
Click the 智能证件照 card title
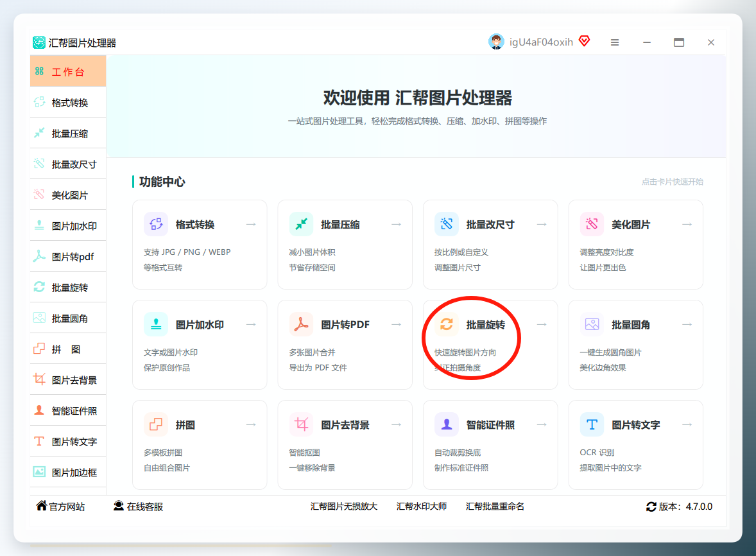490,425
